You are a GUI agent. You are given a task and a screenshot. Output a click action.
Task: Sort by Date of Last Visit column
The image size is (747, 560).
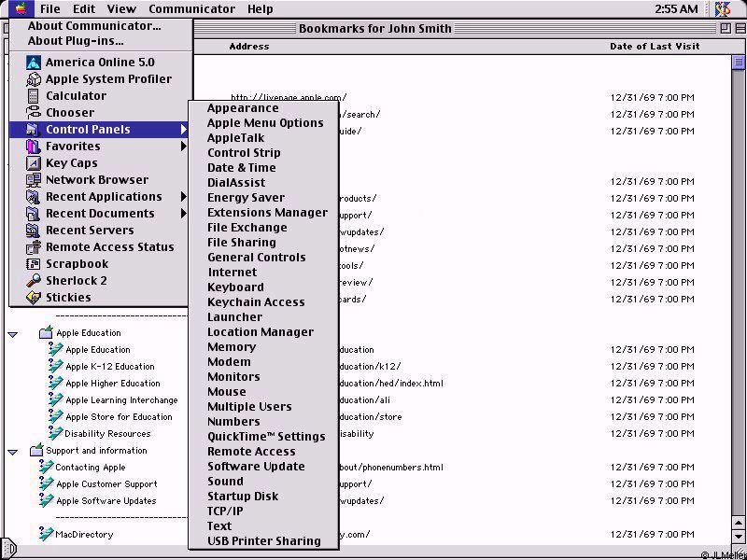pos(654,46)
